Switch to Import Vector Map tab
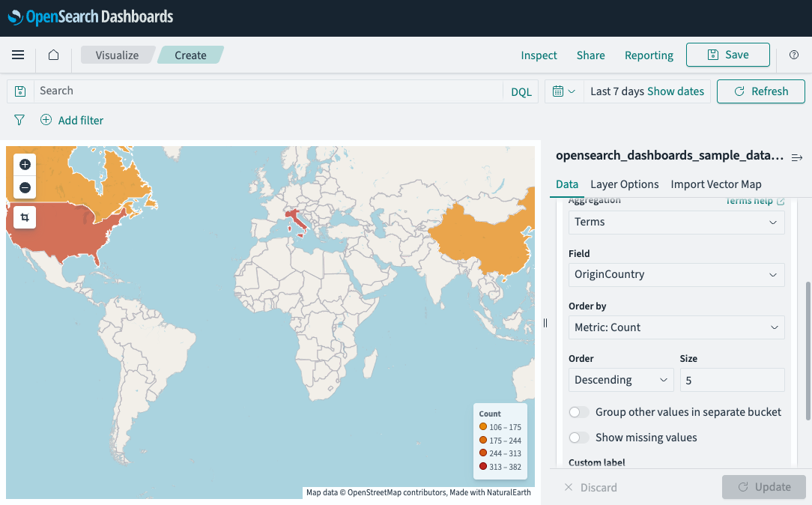This screenshot has height=505, width=812. pyautogui.click(x=716, y=184)
